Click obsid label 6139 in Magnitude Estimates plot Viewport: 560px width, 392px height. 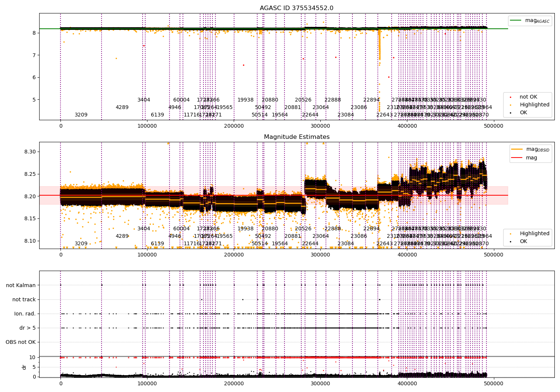[158, 243]
